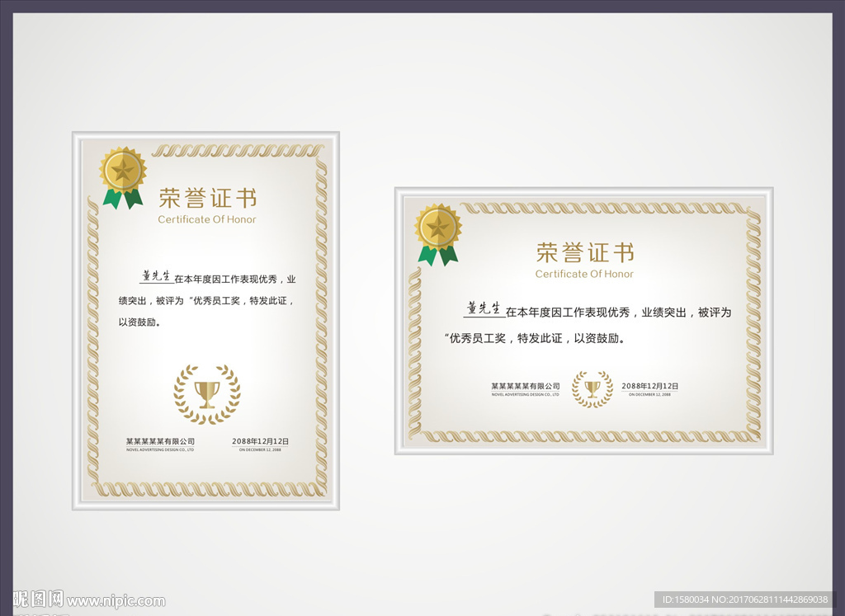This screenshot has width=845, height=616.
Task: Click the trophy laurel emblem on landscape certificate
Action: pos(592,388)
